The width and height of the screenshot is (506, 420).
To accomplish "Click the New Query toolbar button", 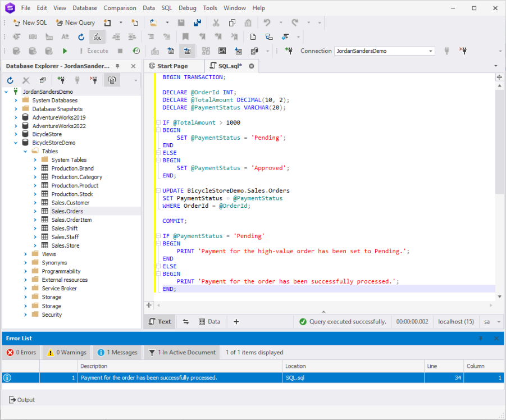I will point(75,22).
